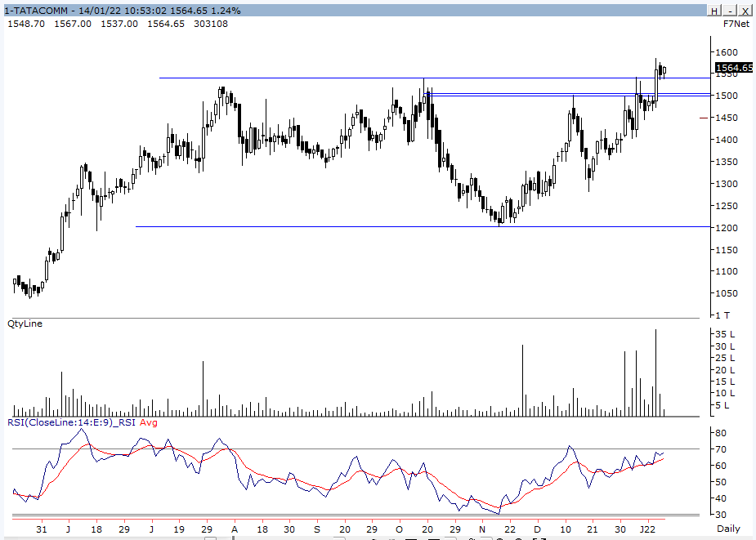This screenshot has height=540, width=756.
Task: Click the 1-TATACOMM chart title text
Action: 36,11
